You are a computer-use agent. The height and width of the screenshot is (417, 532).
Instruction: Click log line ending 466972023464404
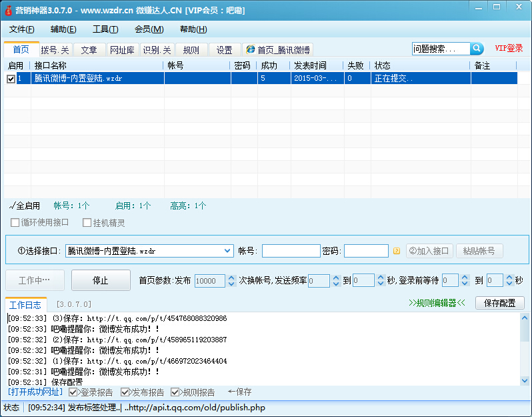pyautogui.click(x=117, y=361)
